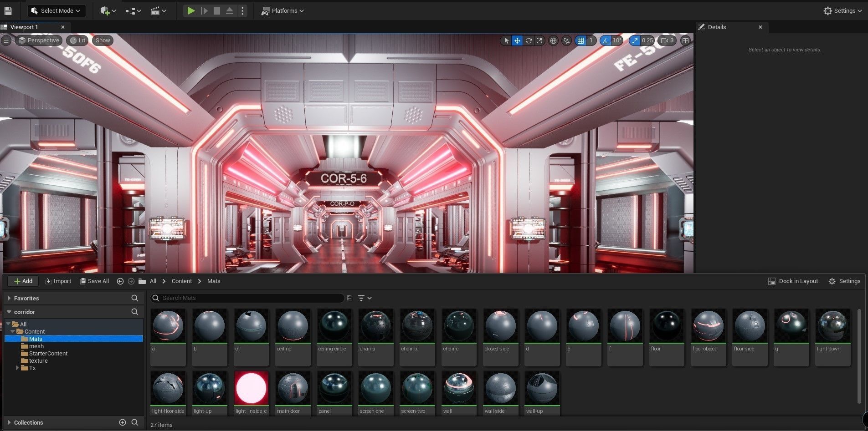Open the Blueprints menu icon

click(133, 10)
